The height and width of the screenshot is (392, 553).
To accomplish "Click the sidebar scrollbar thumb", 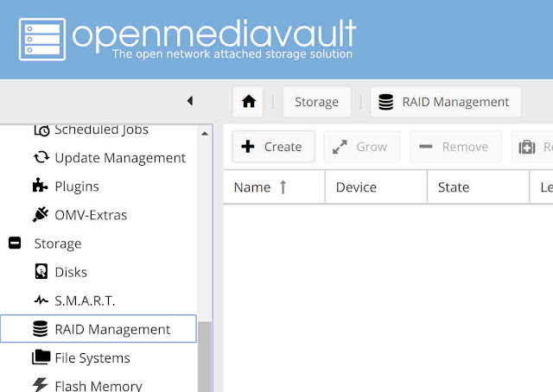I will 205,357.
